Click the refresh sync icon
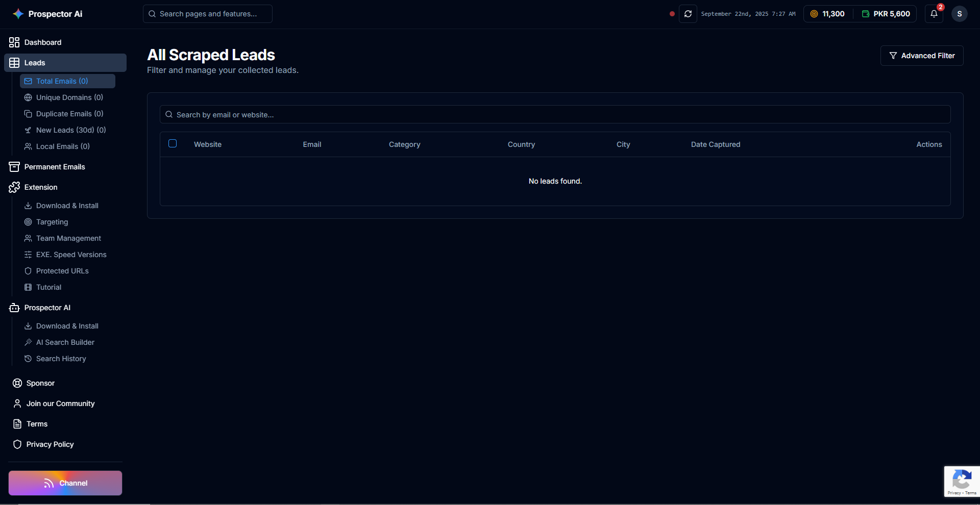 click(688, 14)
